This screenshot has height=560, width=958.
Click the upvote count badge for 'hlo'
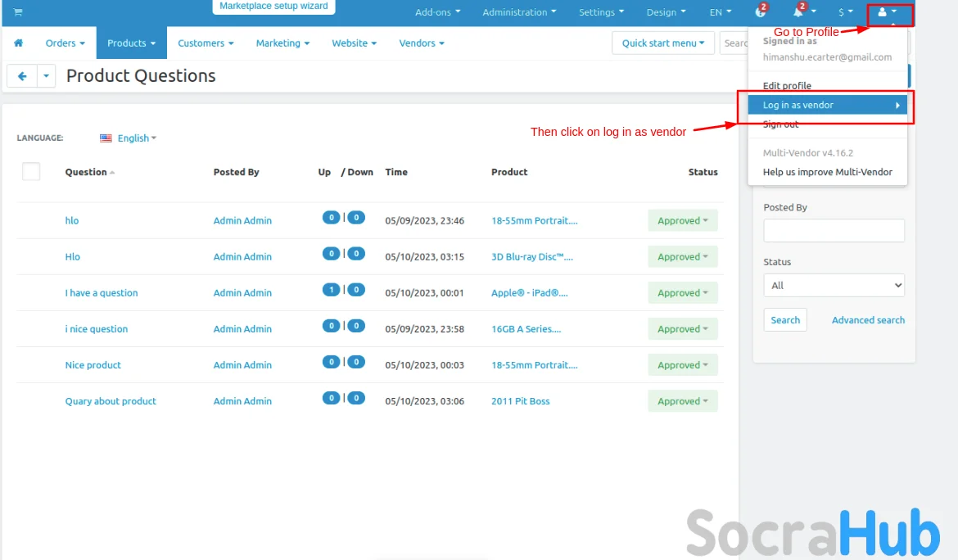pyautogui.click(x=331, y=218)
